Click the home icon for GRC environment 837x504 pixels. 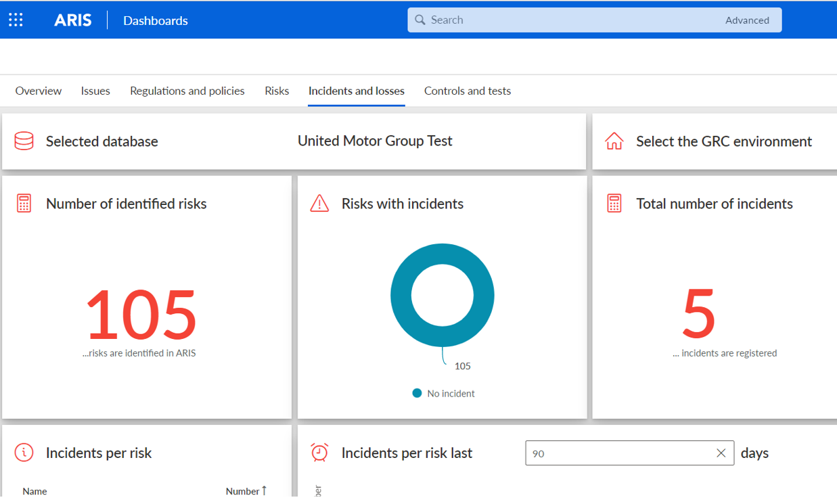click(614, 141)
